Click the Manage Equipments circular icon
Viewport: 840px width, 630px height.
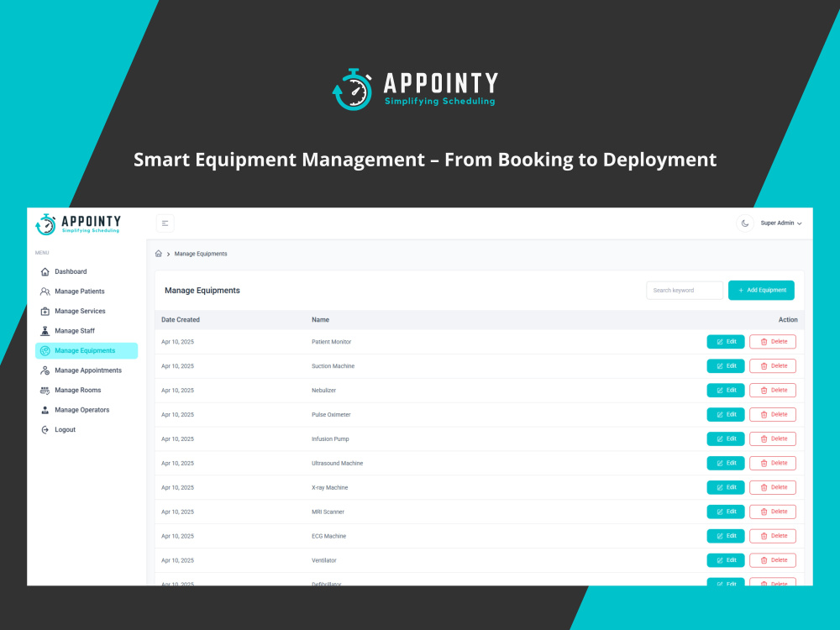coord(45,351)
